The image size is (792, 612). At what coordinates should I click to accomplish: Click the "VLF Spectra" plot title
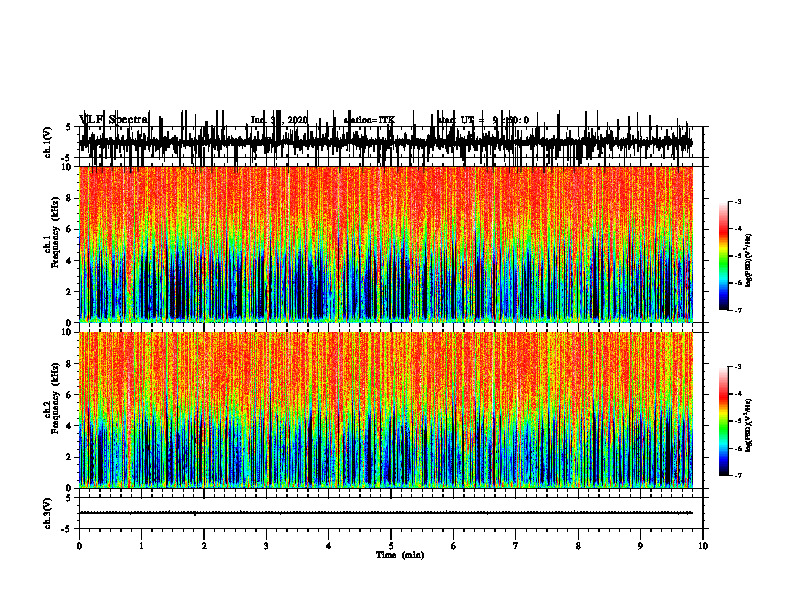(114, 120)
